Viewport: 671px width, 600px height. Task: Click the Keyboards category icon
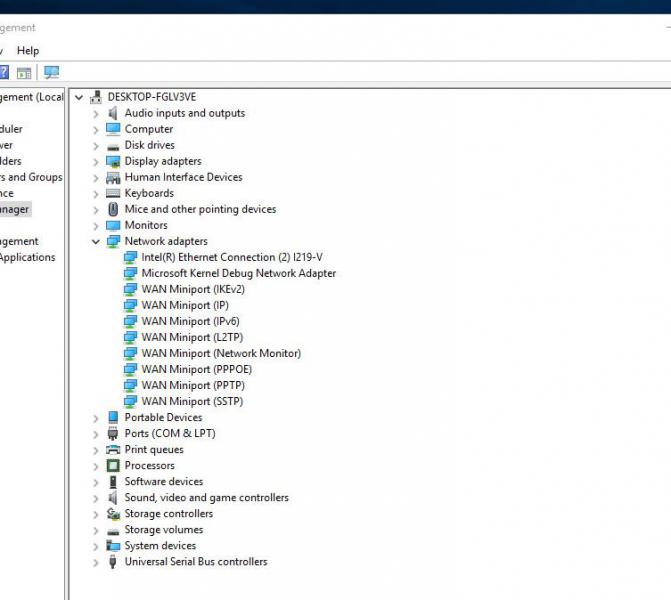click(113, 193)
